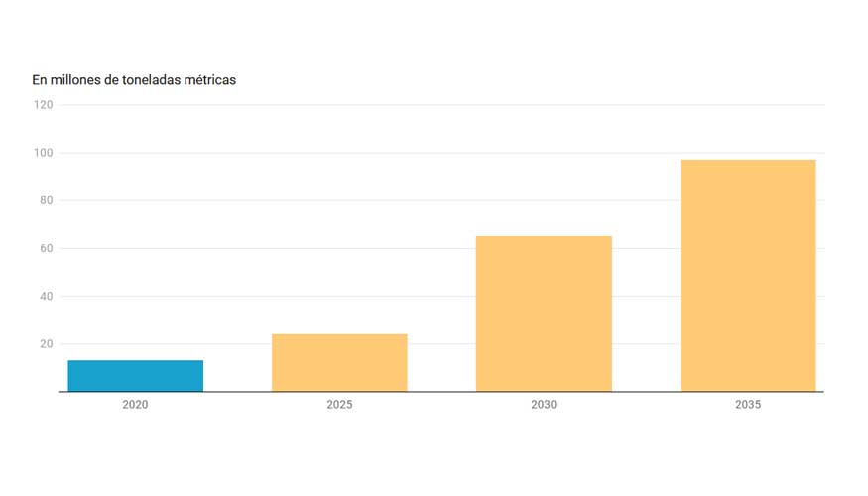Click the 60 y-axis value
Viewport: 868px width, 496px height.
point(47,249)
